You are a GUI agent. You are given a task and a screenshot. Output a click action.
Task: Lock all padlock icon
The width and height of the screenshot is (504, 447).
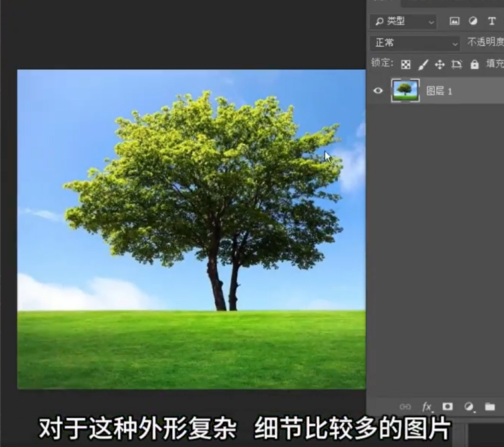475,65
